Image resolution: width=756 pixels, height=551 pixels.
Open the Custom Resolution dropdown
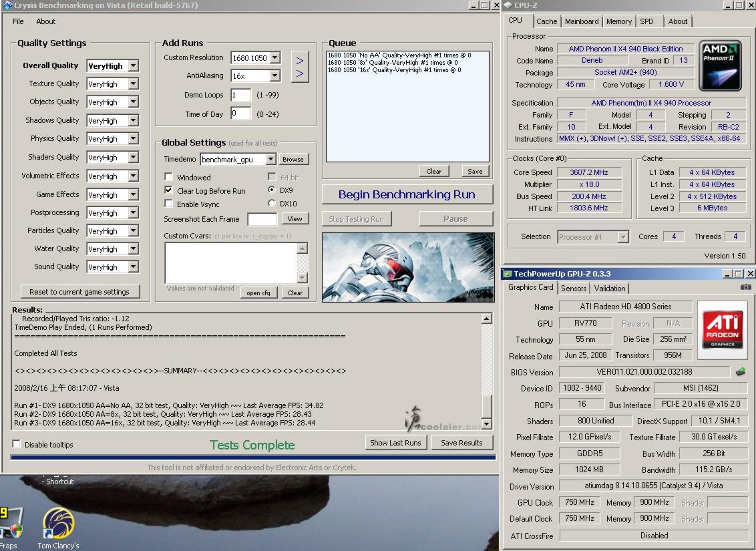(x=275, y=58)
